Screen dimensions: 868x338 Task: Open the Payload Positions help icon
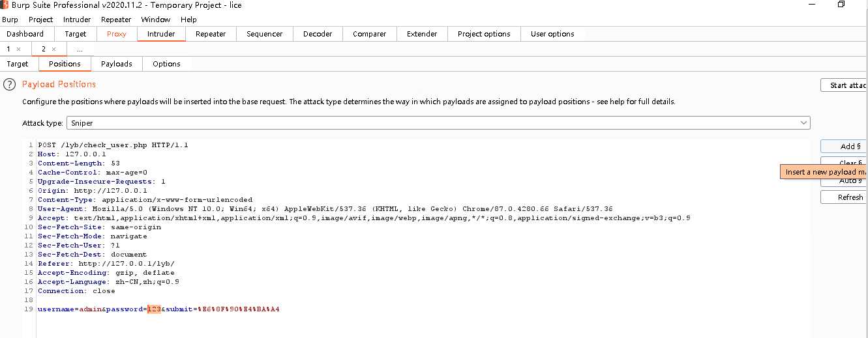9,85
